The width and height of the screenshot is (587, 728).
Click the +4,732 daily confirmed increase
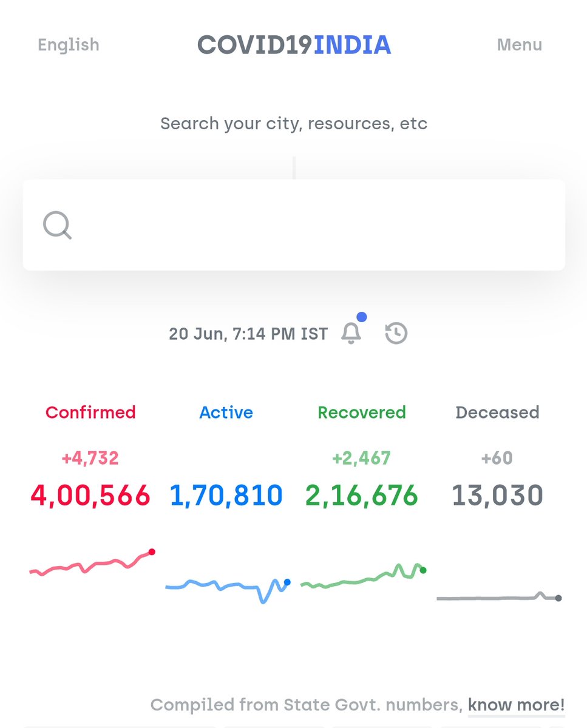(x=90, y=457)
